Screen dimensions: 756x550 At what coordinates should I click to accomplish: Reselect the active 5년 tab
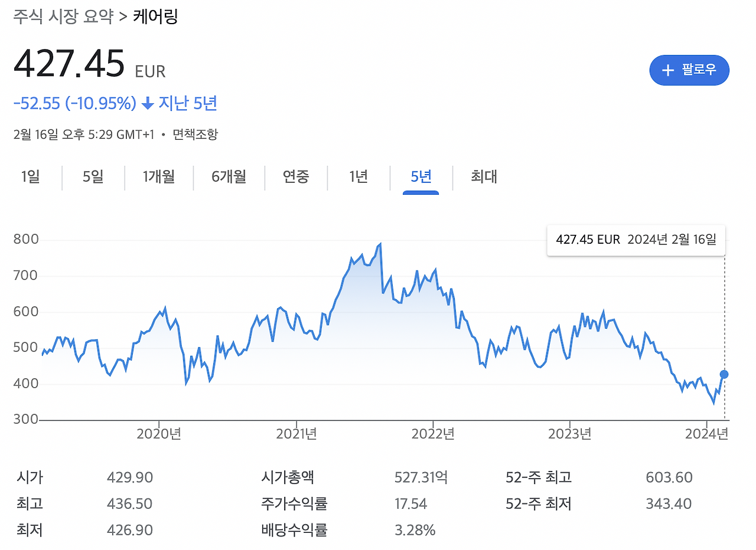pos(420,177)
